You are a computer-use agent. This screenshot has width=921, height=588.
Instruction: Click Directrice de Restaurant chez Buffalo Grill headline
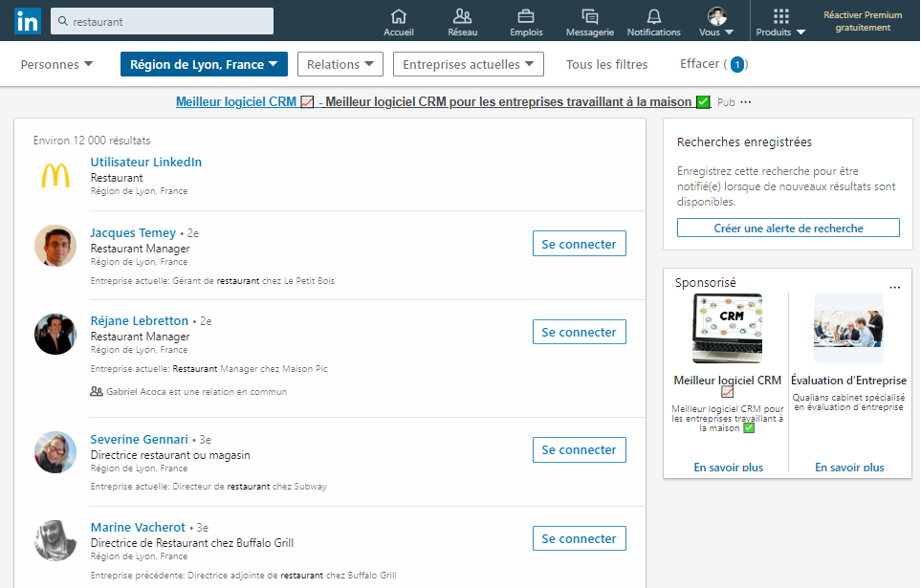click(x=192, y=543)
